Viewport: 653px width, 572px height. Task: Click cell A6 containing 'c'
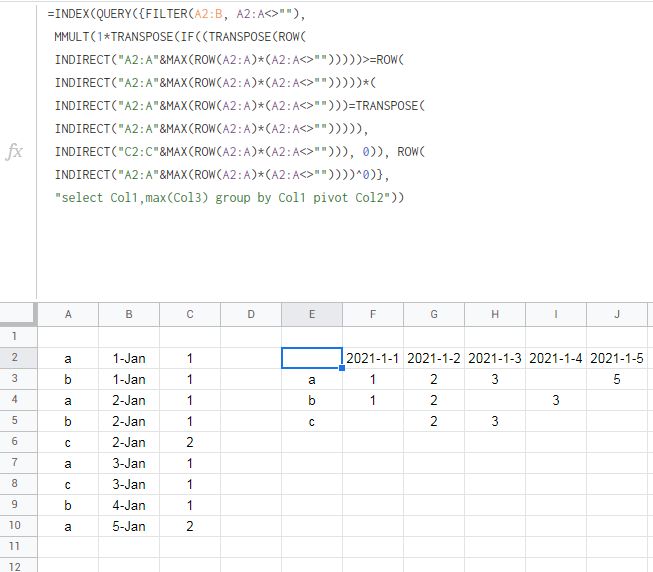click(x=68, y=442)
